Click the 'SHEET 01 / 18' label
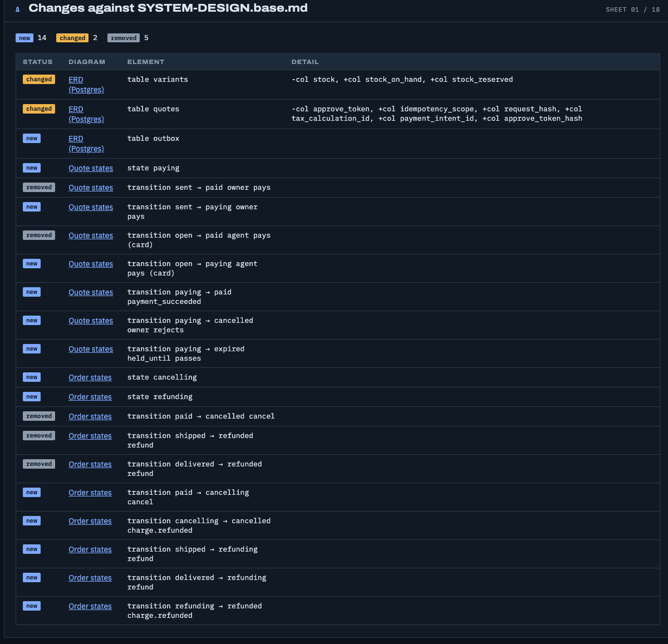The height and width of the screenshot is (644, 668). (633, 9)
